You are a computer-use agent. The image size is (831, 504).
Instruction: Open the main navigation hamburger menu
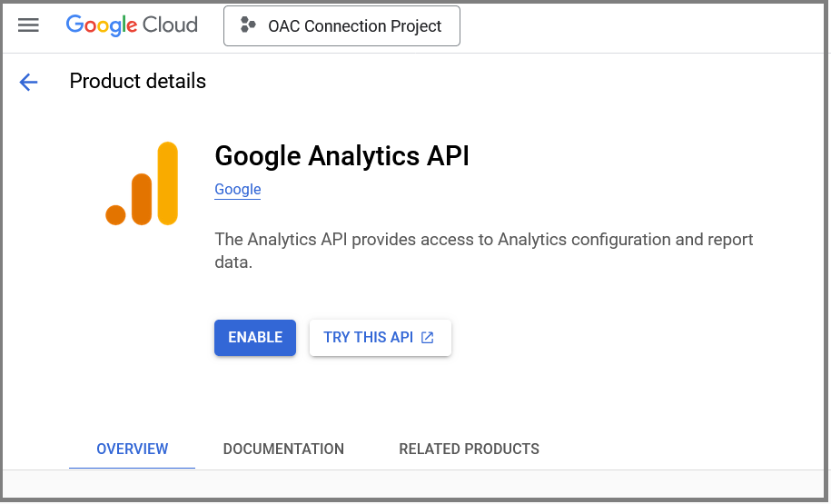29,25
